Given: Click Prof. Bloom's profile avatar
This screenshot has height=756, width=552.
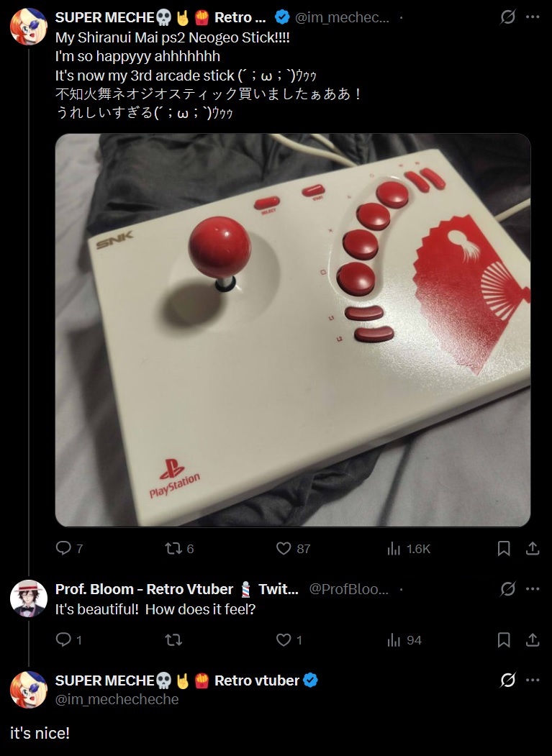Looking at the screenshot, I should point(29,598).
